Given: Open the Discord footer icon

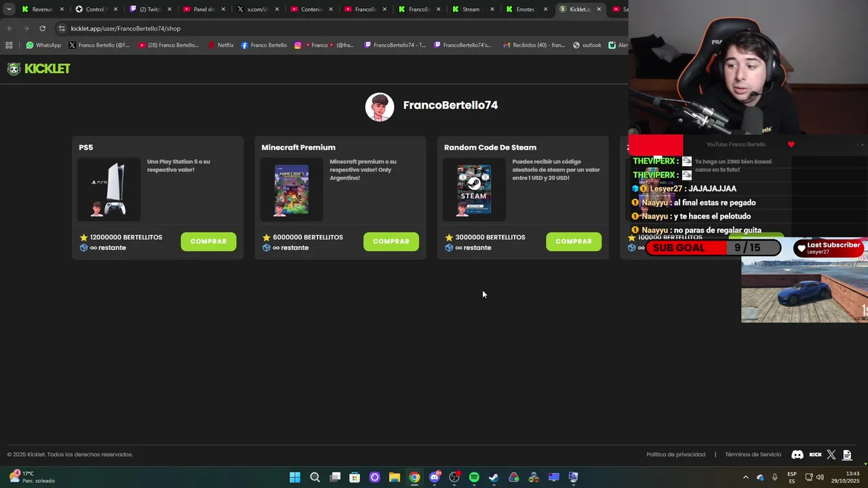Looking at the screenshot, I should click(797, 455).
